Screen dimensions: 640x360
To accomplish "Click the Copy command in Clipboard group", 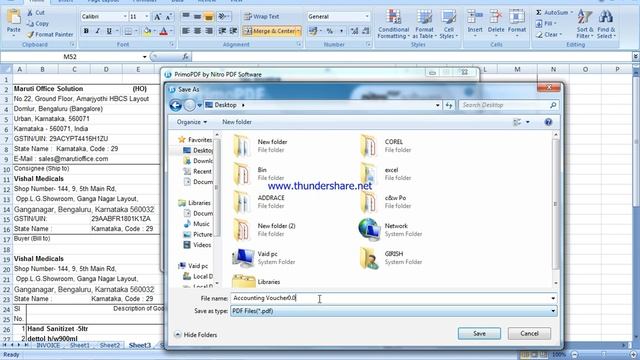I will tap(38, 24).
